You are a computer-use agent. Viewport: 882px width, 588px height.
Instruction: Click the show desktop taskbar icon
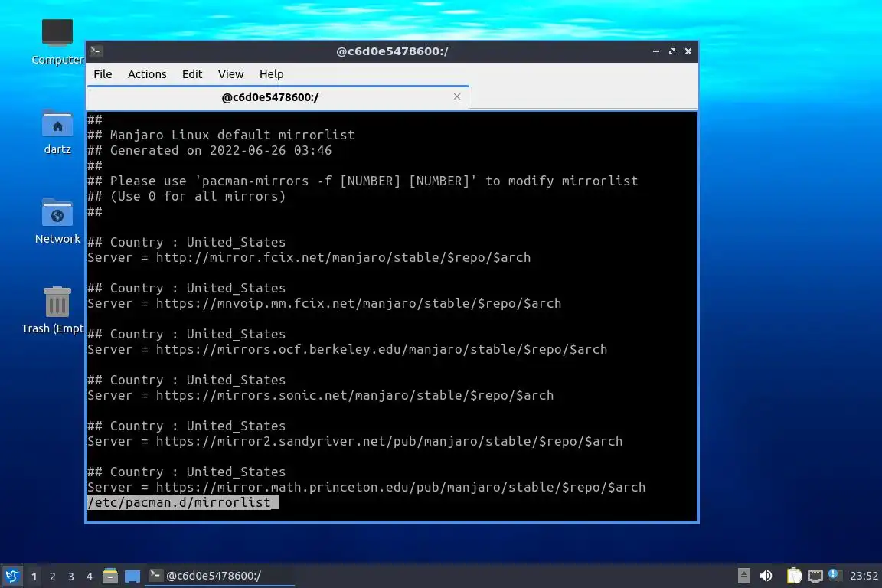132,577
